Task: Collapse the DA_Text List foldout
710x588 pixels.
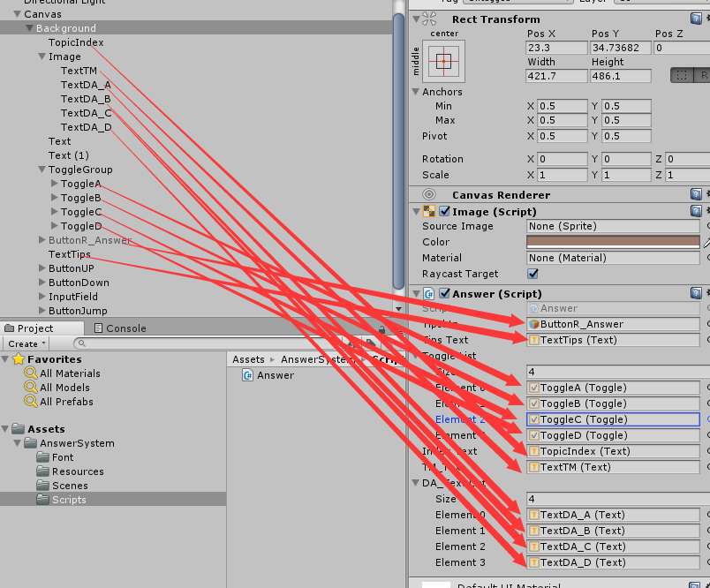Action: (416, 483)
